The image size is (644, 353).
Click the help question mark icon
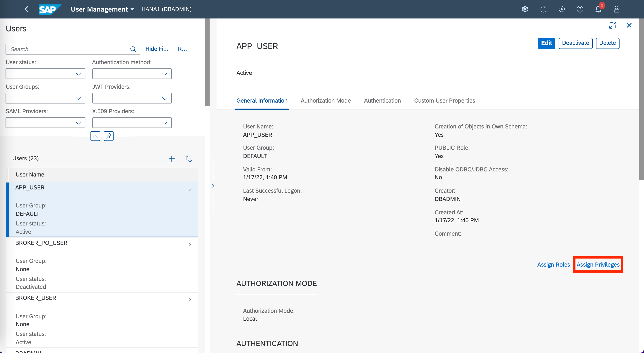tap(580, 9)
